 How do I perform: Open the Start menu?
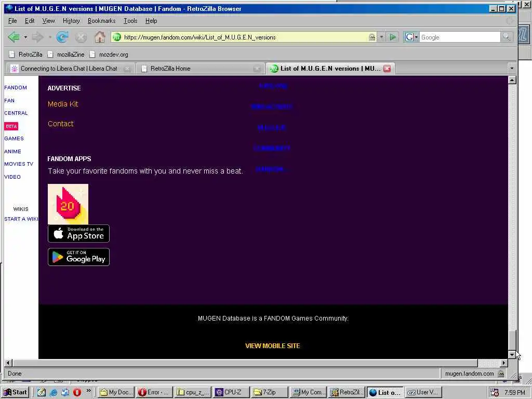coord(15,392)
